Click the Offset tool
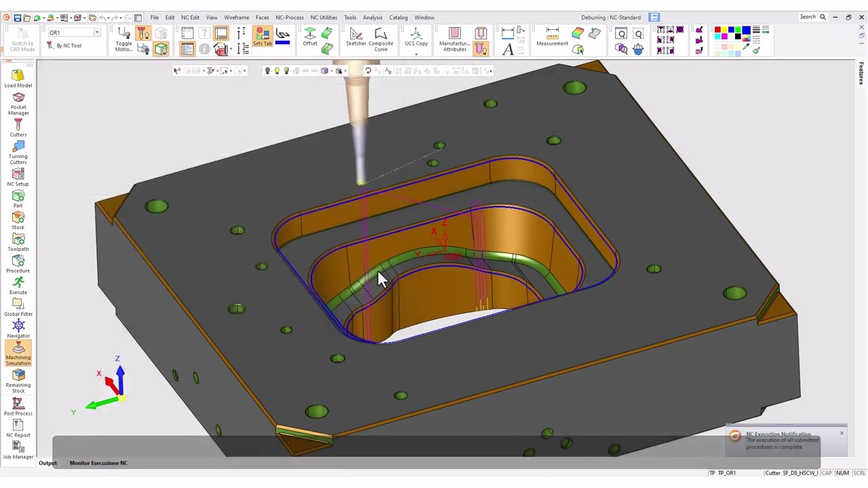Viewport: 868px width, 488px height. point(310,37)
